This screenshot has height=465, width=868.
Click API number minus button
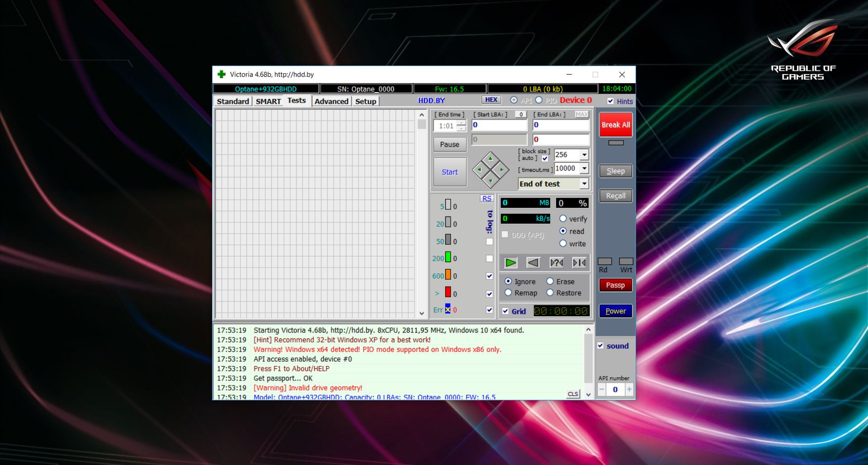click(x=602, y=389)
